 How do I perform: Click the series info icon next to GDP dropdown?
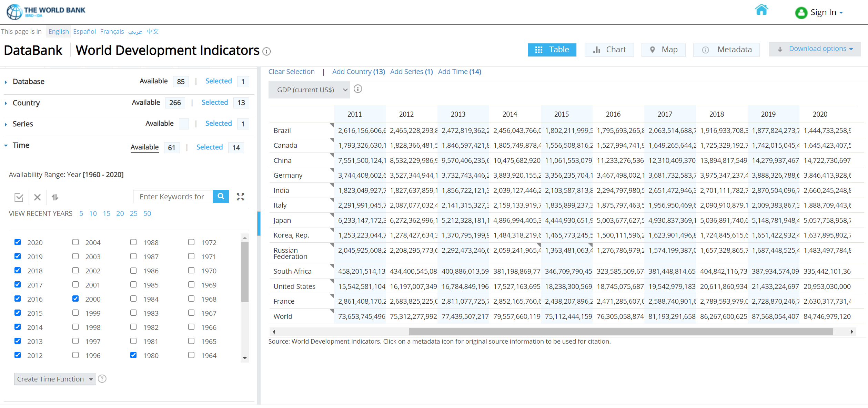point(358,89)
